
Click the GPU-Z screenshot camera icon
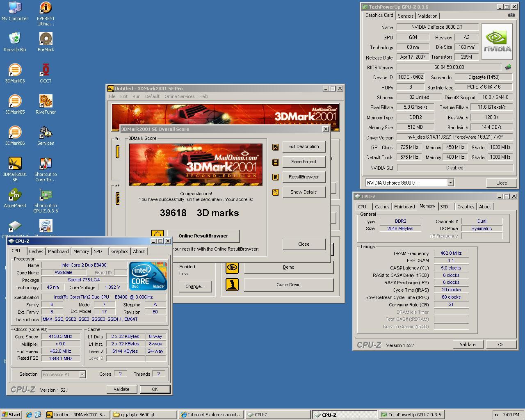click(x=511, y=15)
